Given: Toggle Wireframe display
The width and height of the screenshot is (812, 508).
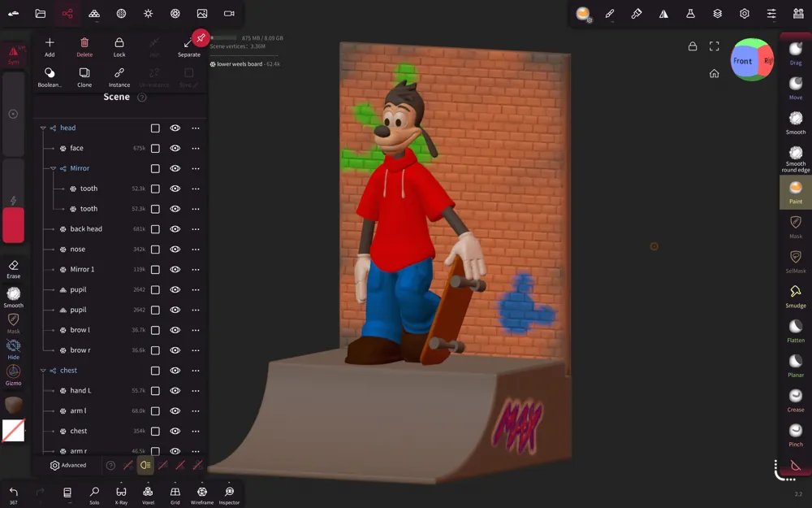Looking at the screenshot, I should (x=202, y=495).
